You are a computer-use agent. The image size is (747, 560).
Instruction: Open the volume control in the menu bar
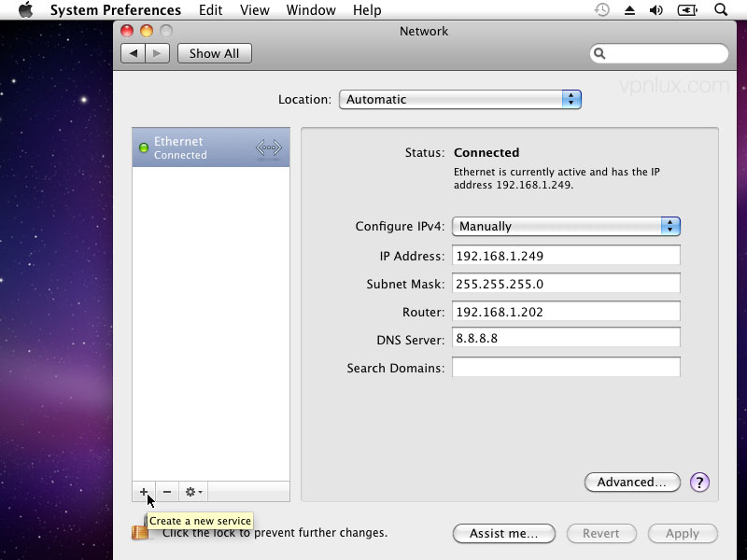coord(656,10)
